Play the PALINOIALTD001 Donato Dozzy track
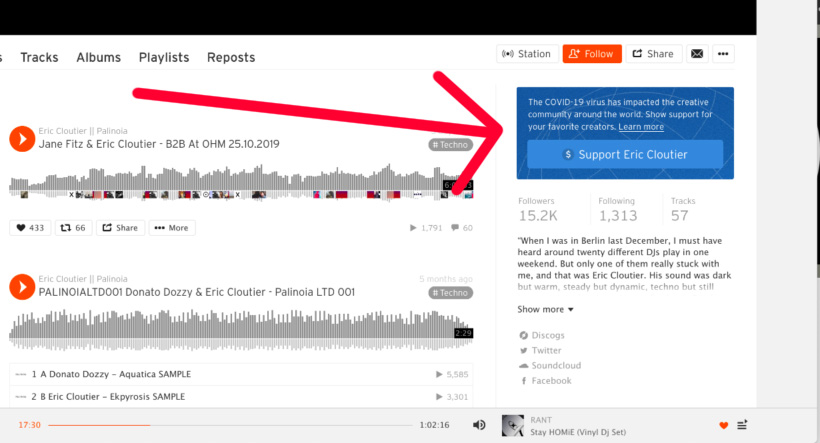The width and height of the screenshot is (820, 443). click(22, 287)
